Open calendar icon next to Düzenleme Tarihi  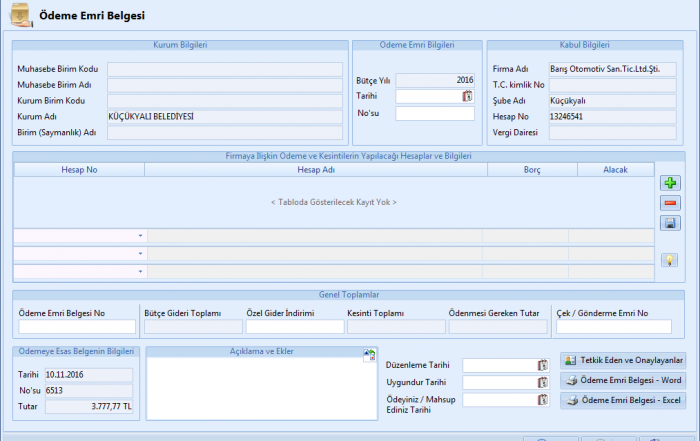point(543,365)
